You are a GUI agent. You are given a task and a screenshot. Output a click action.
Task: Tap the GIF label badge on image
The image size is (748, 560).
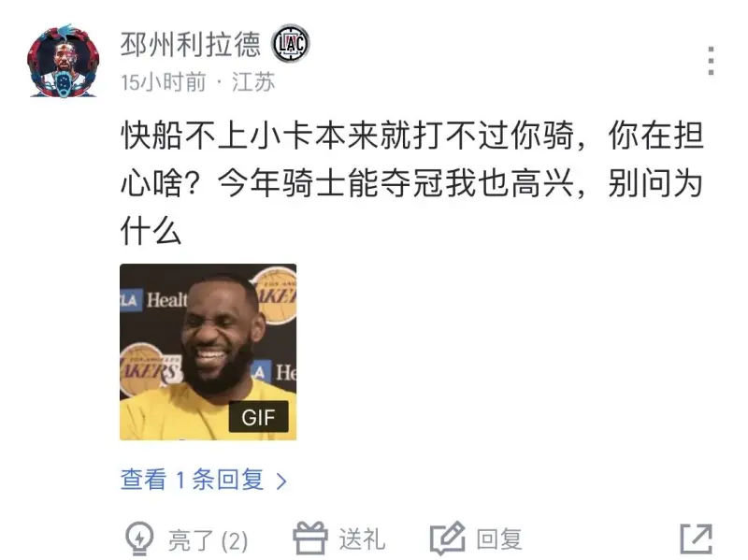(259, 417)
